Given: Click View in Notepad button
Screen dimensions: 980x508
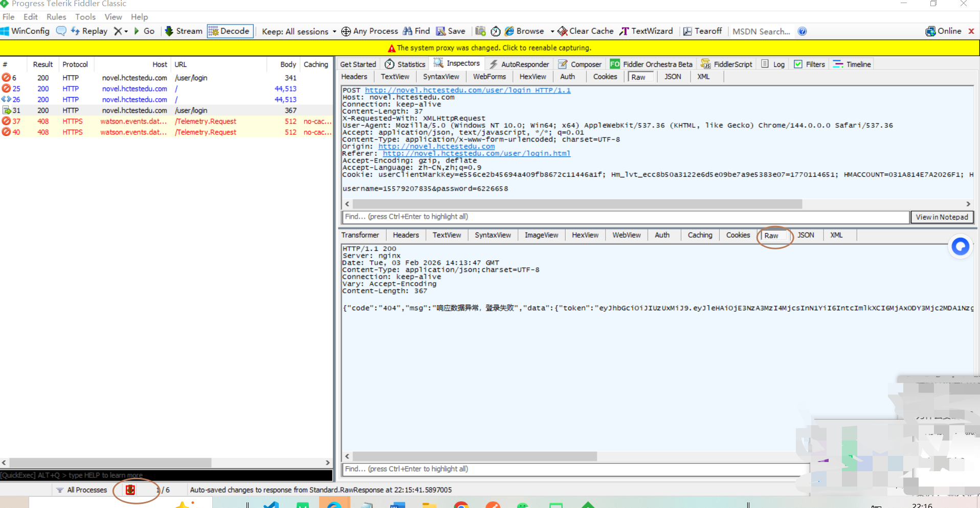Looking at the screenshot, I should point(942,217).
